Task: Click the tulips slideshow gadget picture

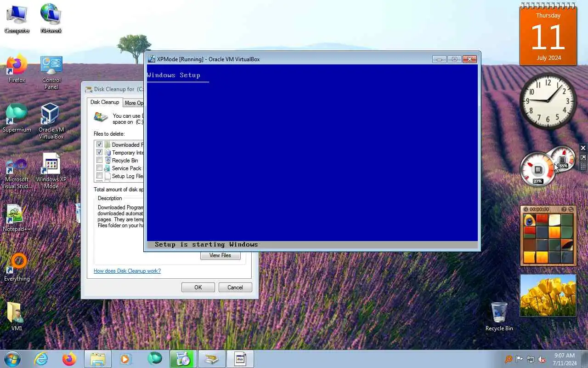Action: (x=548, y=295)
